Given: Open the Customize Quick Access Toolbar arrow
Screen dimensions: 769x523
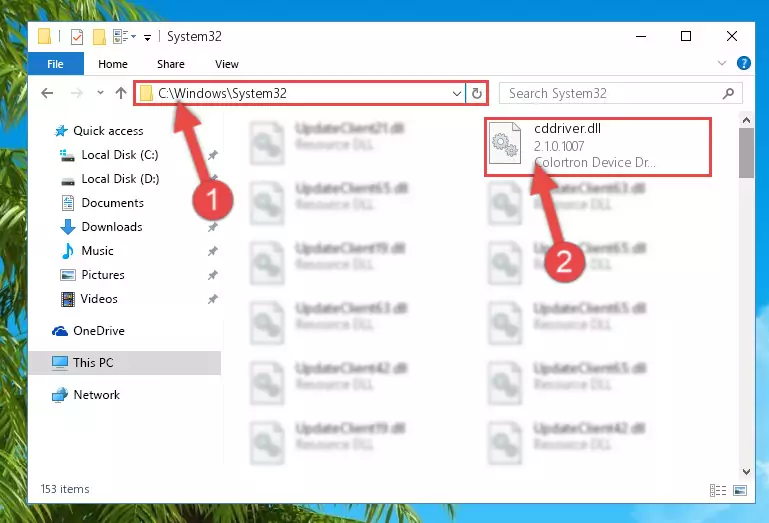Looking at the screenshot, I should click(x=147, y=37).
